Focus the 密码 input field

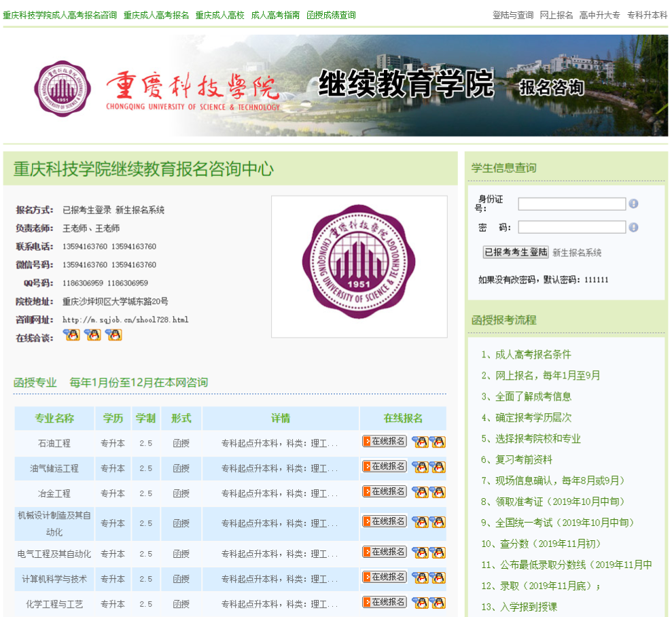point(571,227)
